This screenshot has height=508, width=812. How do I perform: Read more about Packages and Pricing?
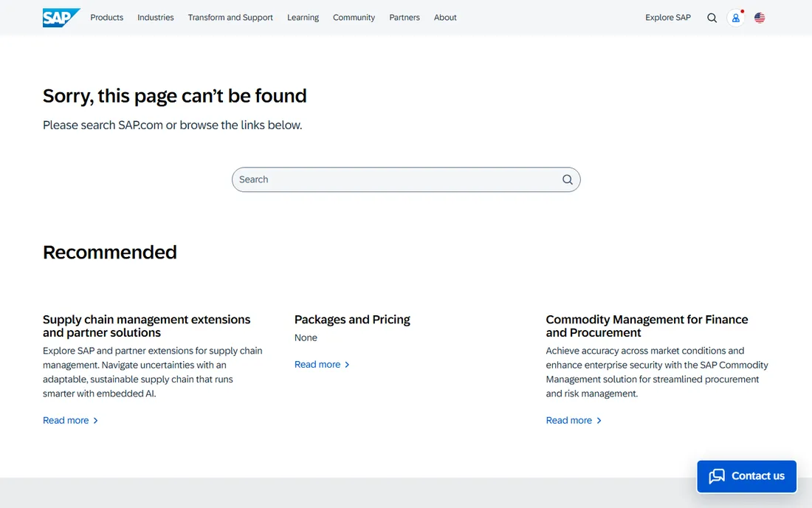[322, 365]
